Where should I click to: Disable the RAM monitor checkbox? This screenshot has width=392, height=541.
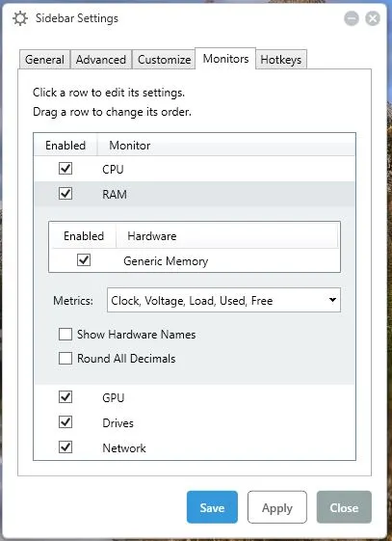[65, 194]
